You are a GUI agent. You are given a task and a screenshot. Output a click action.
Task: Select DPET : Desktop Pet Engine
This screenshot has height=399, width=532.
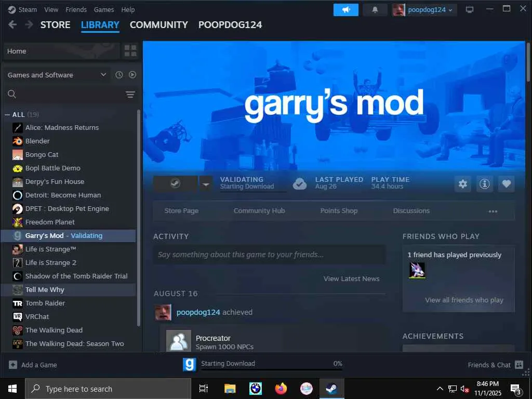pos(69,209)
